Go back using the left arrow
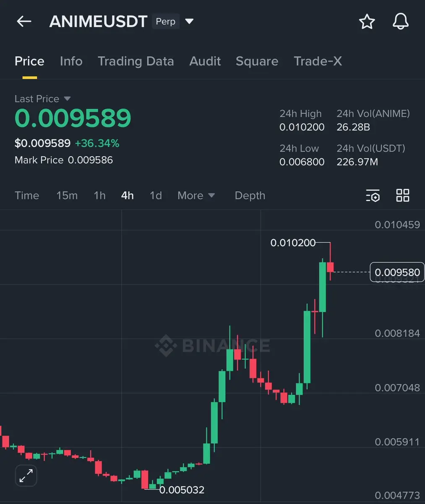Image resolution: width=425 pixels, height=504 pixels. click(x=24, y=21)
